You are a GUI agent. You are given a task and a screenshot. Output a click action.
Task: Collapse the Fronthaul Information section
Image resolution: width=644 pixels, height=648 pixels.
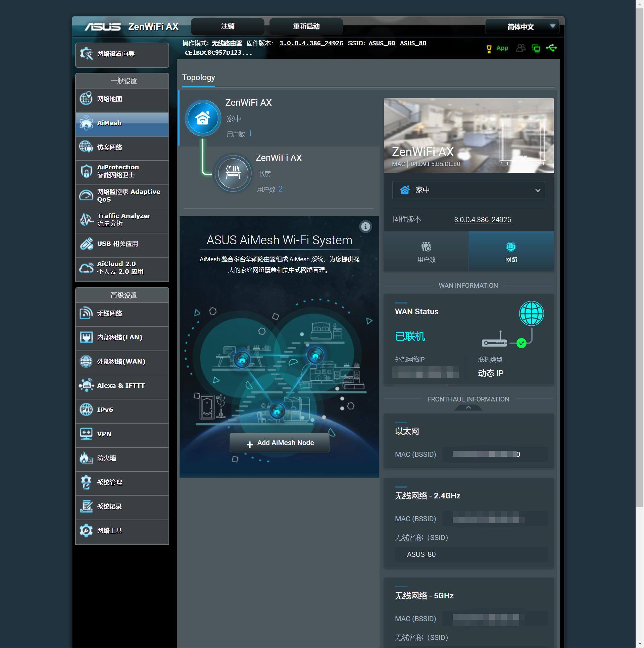(468, 408)
